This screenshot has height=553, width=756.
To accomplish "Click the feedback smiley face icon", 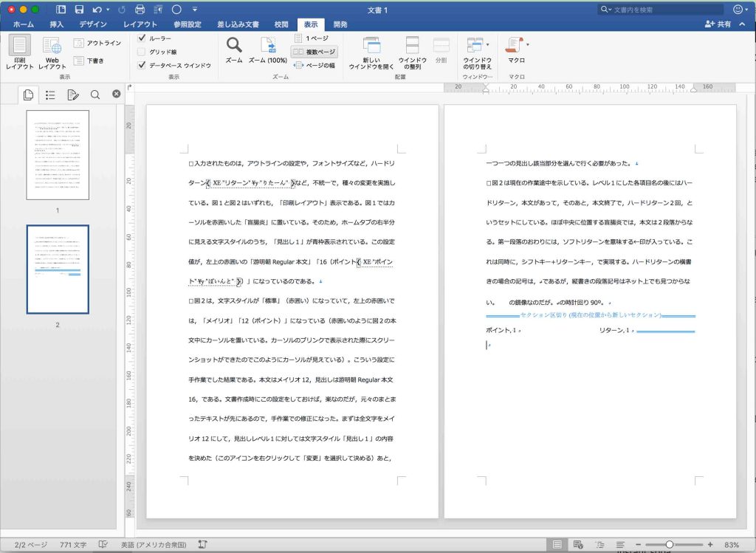I will 738,9.
